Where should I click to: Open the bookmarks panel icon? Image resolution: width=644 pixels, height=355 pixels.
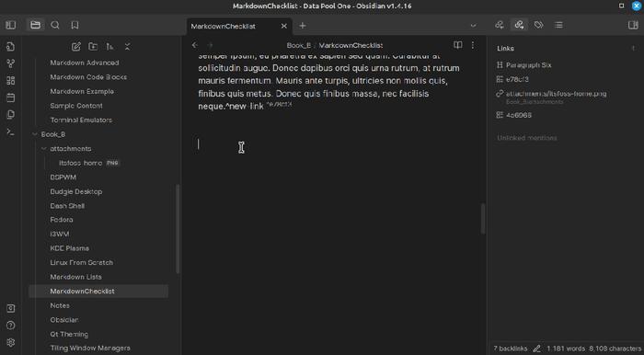(x=75, y=25)
